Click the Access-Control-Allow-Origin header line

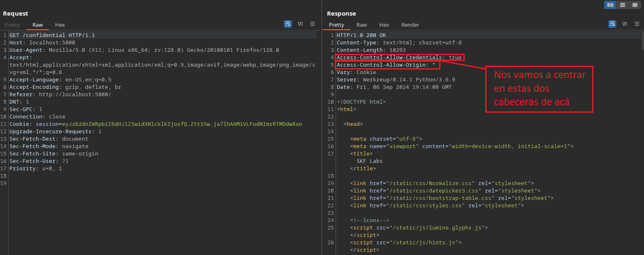coord(385,65)
